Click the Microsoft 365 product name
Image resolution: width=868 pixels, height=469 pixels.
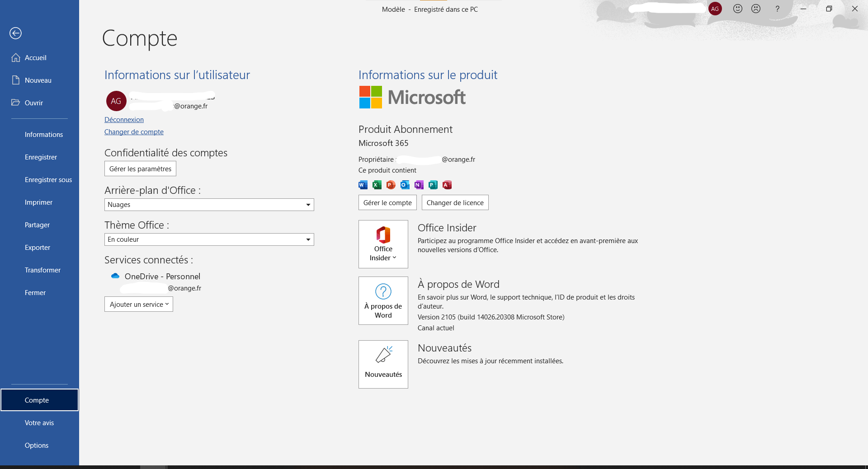[383, 143]
